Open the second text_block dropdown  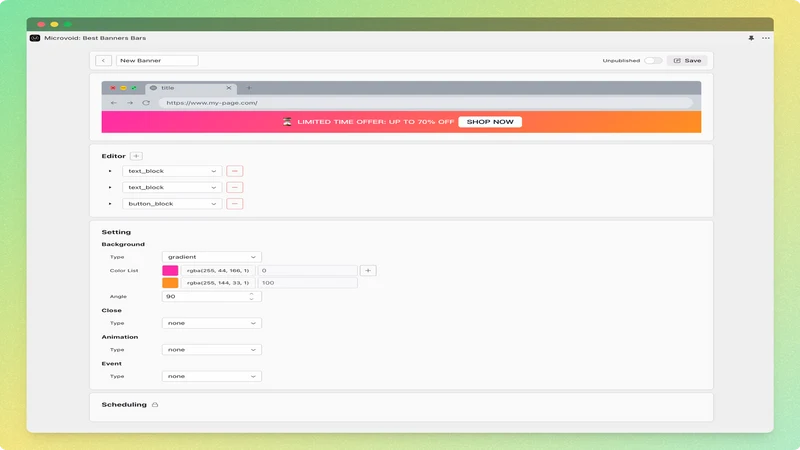click(172, 188)
